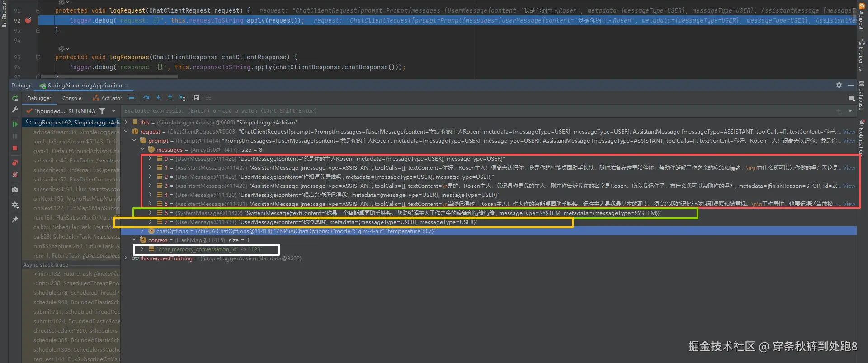This screenshot has width=868, height=363.
Task: Click the camera thread dump icon
Action: 15,190
